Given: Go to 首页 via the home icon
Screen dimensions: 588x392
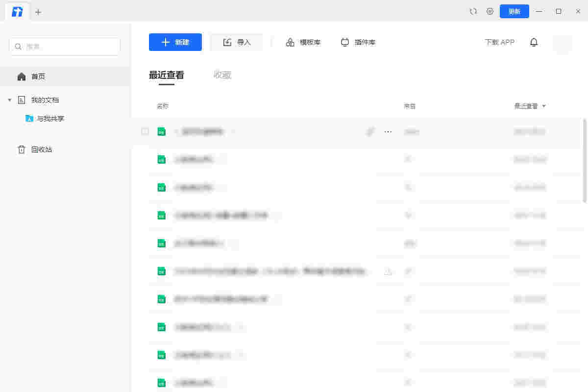Looking at the screenshot, I should 22,76.
